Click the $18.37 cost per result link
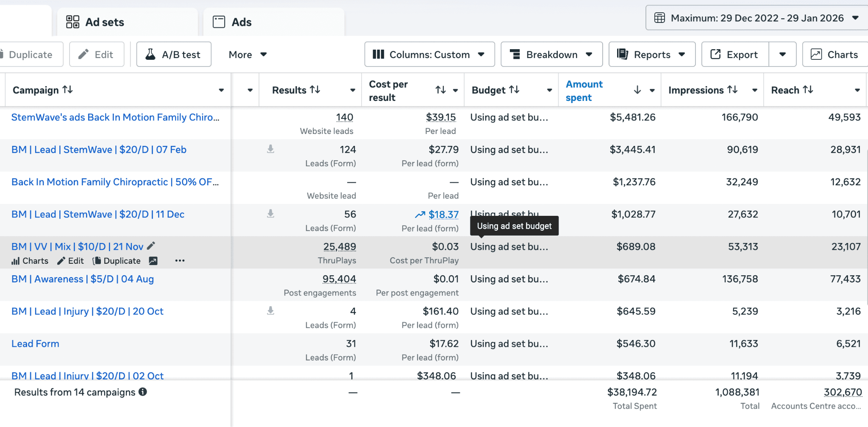This screenshot has height=427, width=868. [443, 215]
